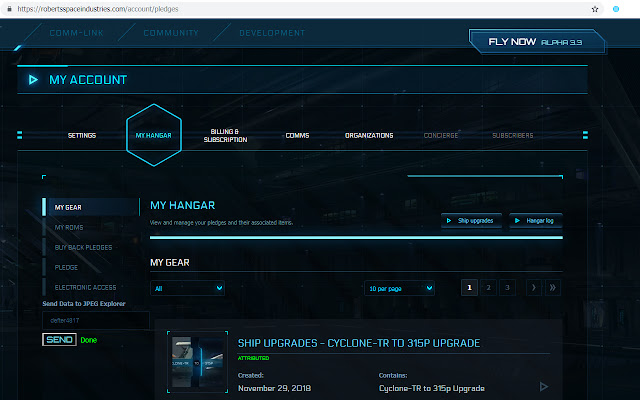This screenshot has width=640, height=400.
Task: Open the Organizations tab
Action: click(369, 136)
